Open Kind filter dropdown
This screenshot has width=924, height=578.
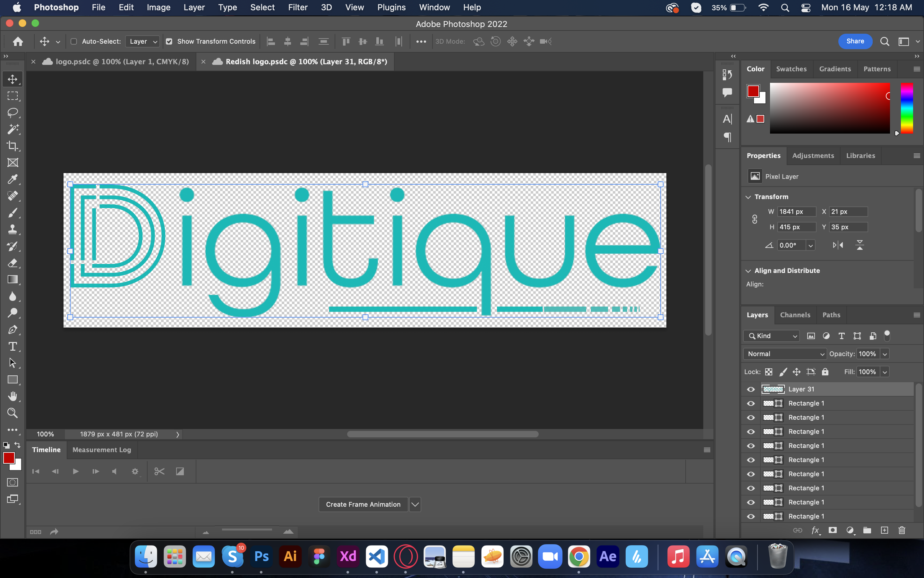point(771,336)
